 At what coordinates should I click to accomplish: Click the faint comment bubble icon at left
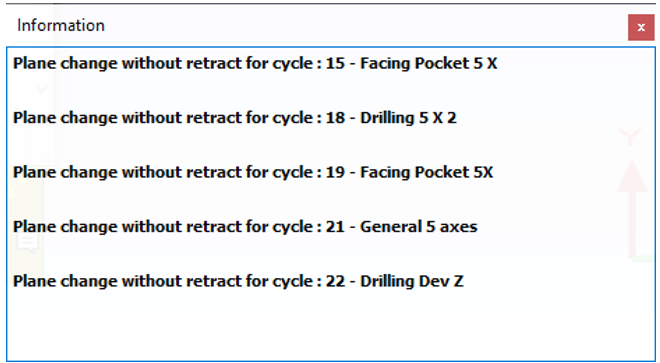pos(28,243)
